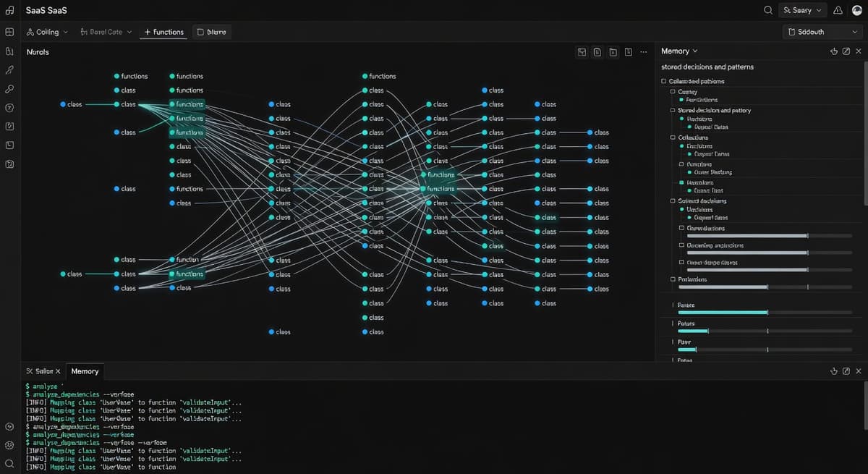Pin the bottom terminal panel
This screenshot has width=868, height=474.
(x=833, y=371)
